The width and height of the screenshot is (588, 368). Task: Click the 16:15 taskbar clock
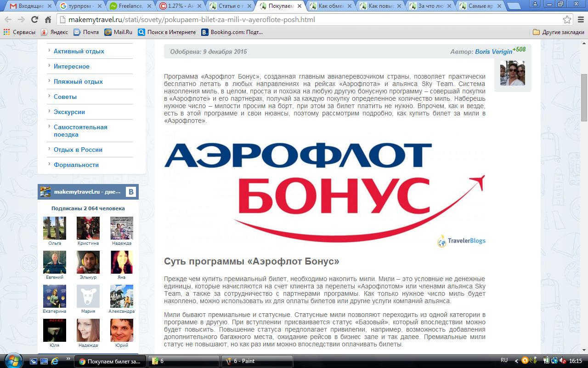[576, 361]
